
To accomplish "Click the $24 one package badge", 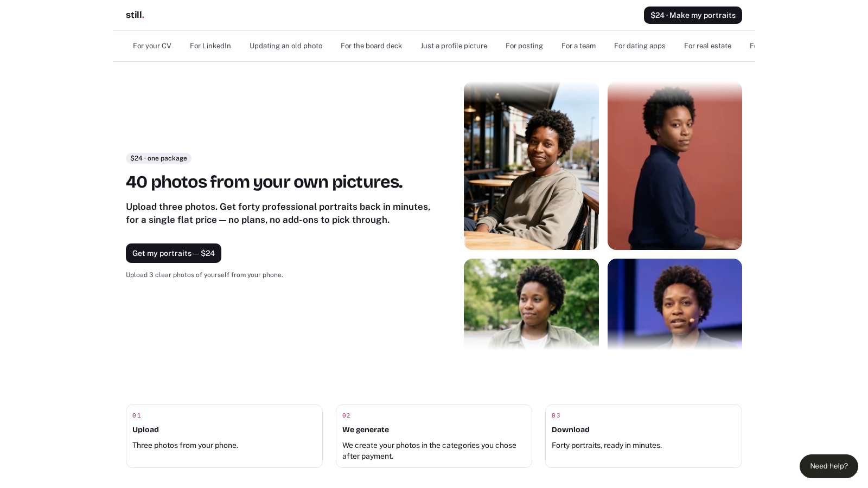I will click(158, 158).
